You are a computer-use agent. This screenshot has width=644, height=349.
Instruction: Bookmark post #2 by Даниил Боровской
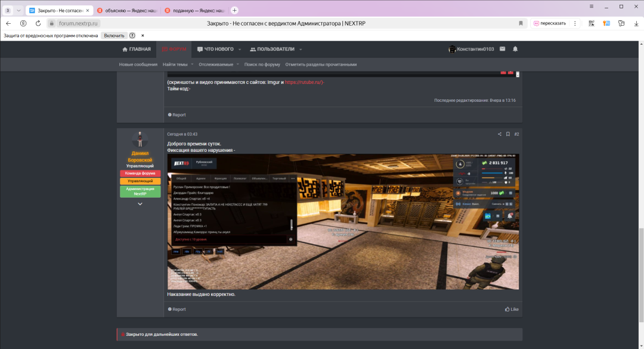coord(508,134)
